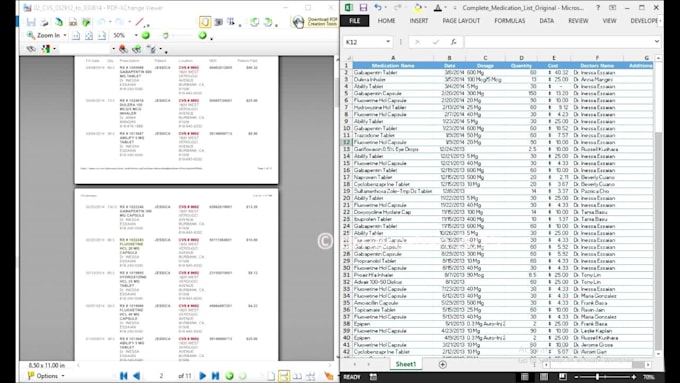Select continuous facing layout icon in PDF viewer
The image size is (680, 383).
click(x=311, y=376)
